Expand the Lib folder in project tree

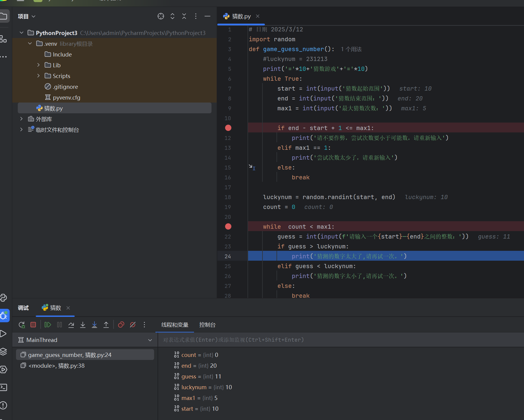point(38,65)
